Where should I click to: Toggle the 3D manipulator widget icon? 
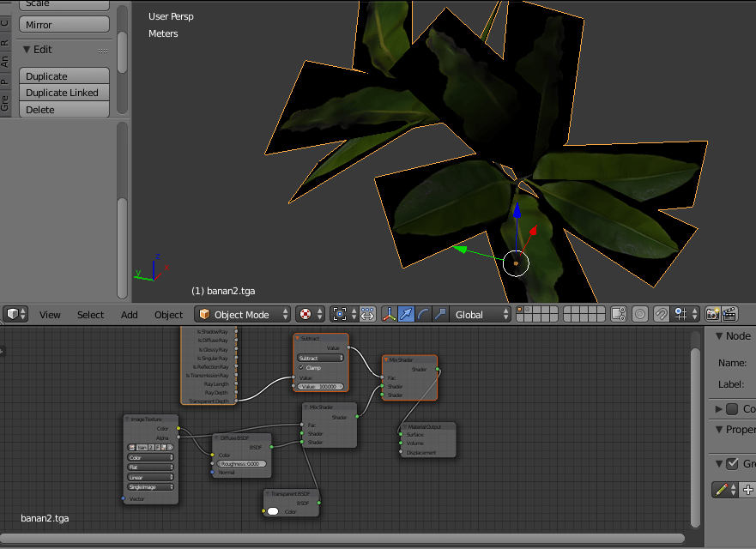point(389,315)
